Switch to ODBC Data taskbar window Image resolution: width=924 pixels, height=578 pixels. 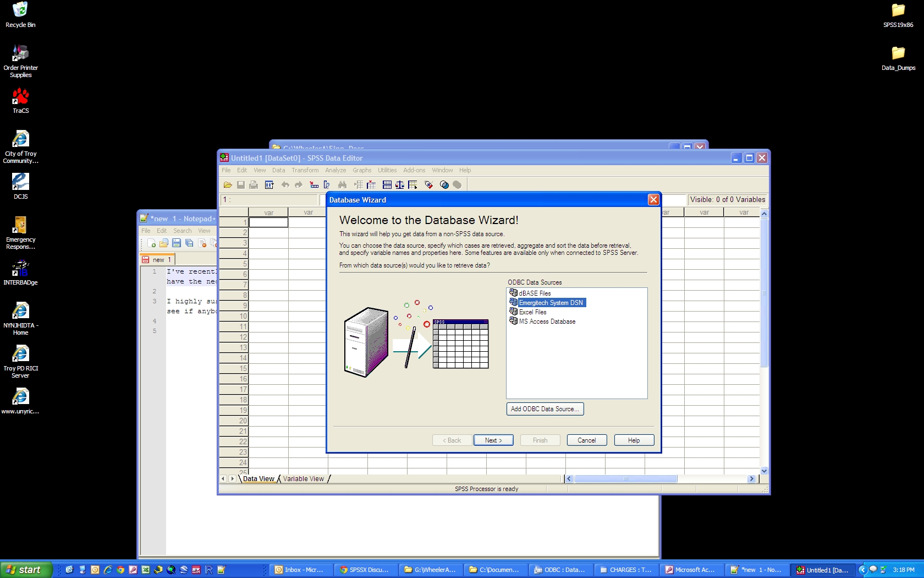pyautogui.click(x=560, y=570)
